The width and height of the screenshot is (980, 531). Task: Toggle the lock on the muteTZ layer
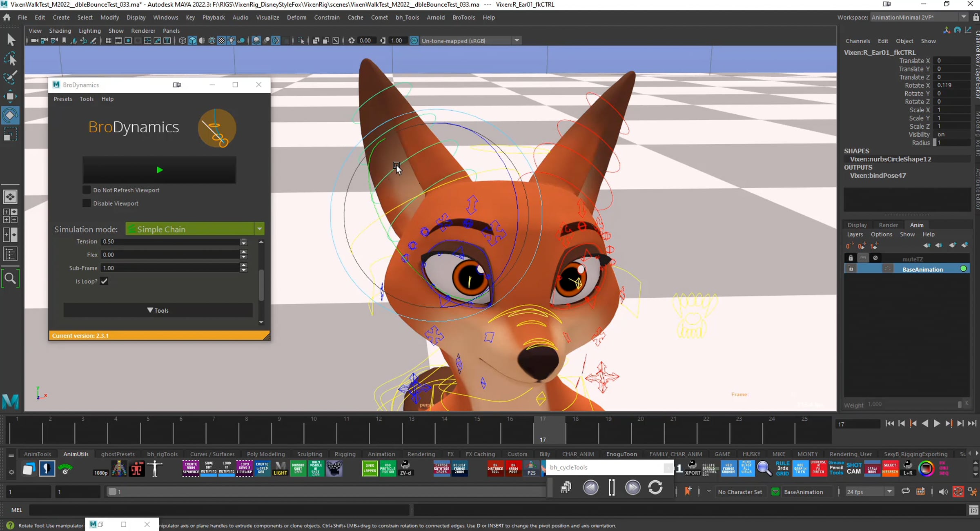point(851,258)
